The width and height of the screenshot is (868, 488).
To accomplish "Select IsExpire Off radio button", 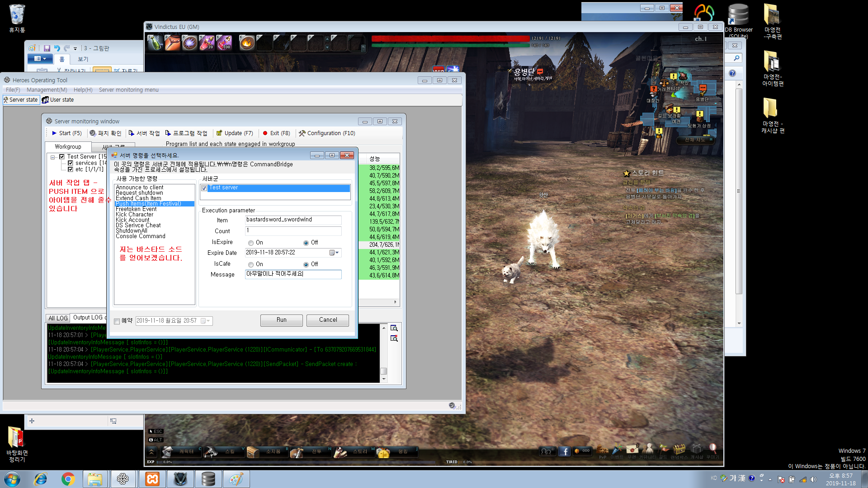I will [306, 243].
